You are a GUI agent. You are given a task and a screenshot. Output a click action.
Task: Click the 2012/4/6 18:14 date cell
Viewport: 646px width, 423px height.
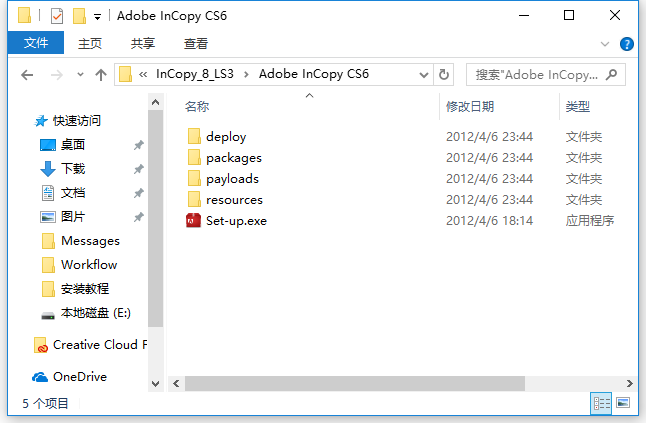pos(489,221)
